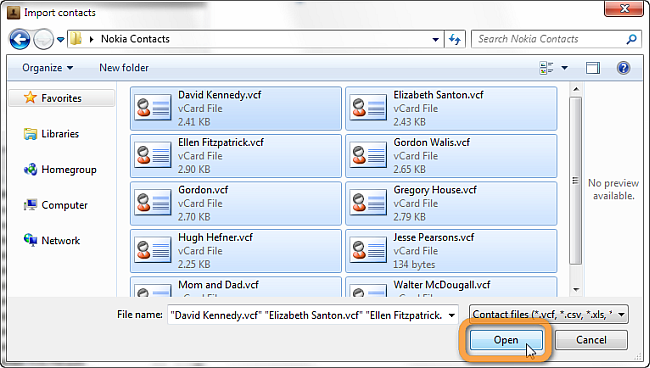This screenshot has height=368, width=650.
Task: Select the Mom and Dad.vcf file
Action: (235, 287)
